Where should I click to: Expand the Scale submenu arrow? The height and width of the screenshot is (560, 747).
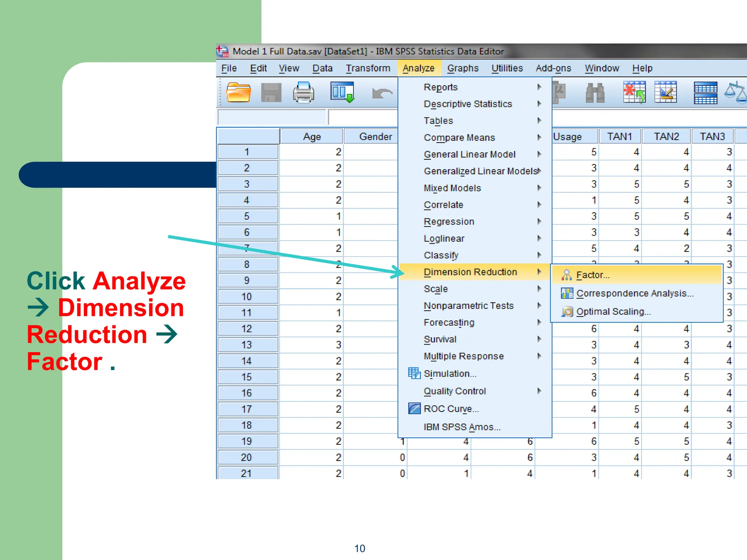click(539, 288)
